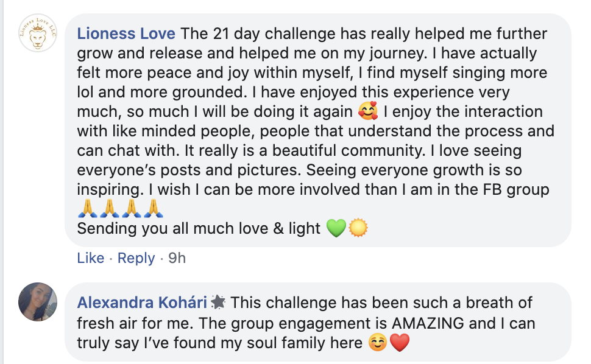Click the green heart emoji
591x364 pixels.
[x=336, y=229]
